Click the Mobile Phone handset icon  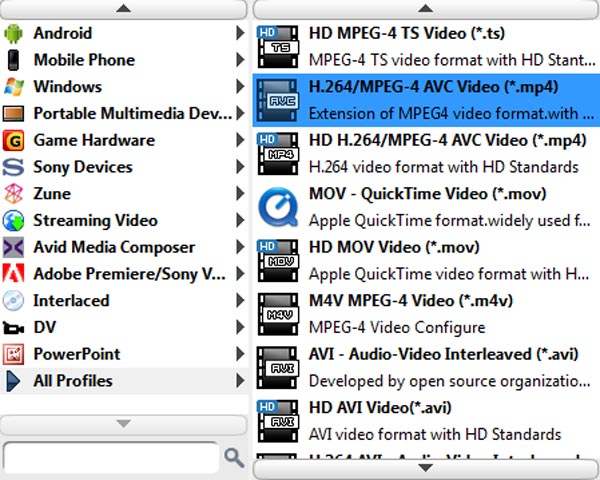13,60
